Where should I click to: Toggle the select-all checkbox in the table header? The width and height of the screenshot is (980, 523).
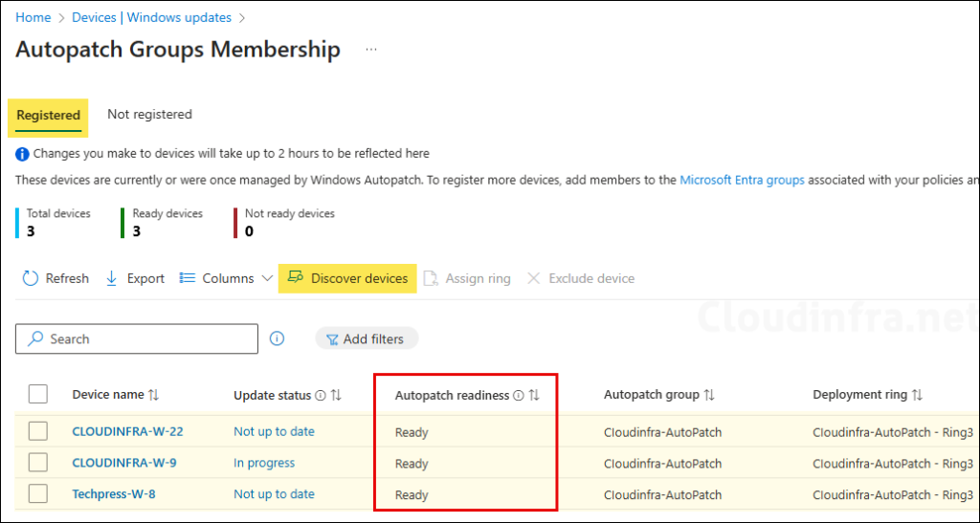pyautogui.click(x=38, y=394)
